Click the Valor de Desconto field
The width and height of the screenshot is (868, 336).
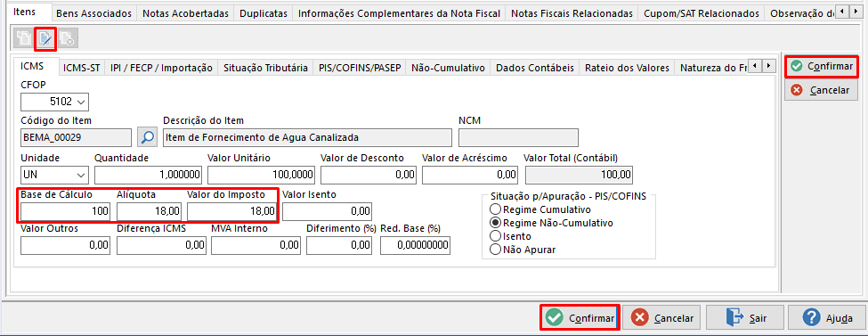tap(369, 175)
